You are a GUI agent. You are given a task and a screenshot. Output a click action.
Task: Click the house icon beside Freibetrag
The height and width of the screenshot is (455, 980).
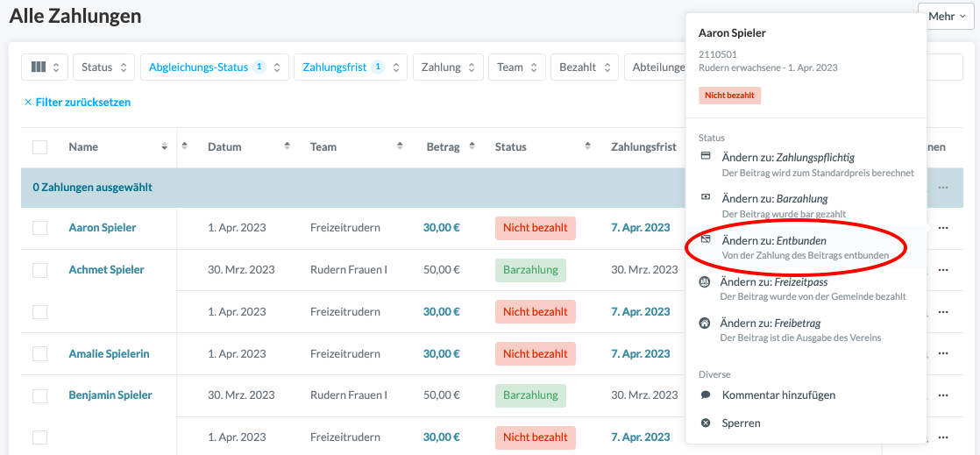(705, 323)
